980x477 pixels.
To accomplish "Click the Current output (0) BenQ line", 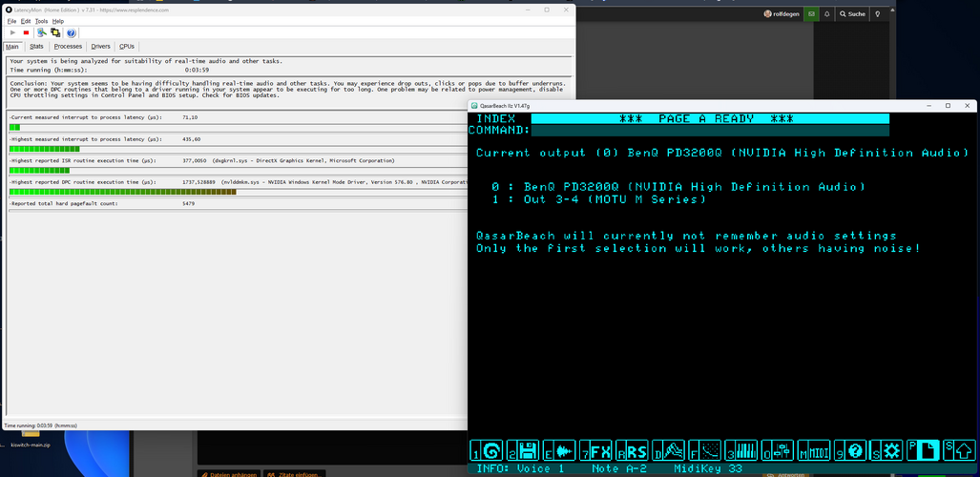I will 722,153.
